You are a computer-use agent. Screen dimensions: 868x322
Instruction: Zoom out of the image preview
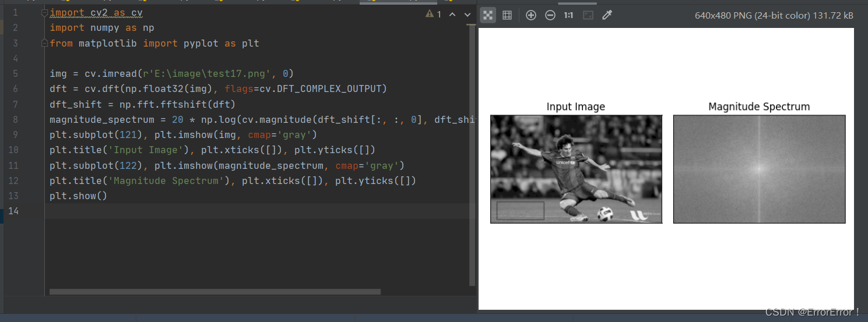click(x=550, y=15)
